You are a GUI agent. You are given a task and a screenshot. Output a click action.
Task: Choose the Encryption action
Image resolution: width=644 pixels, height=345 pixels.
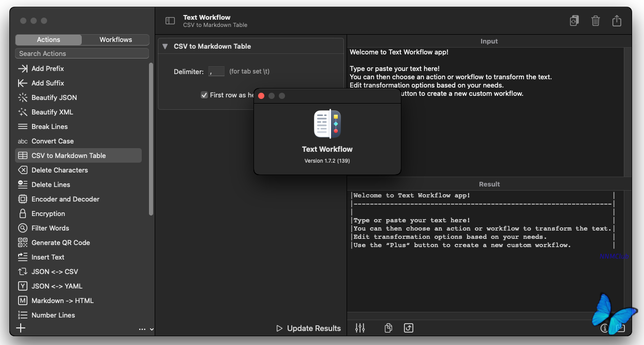(78, 213)
